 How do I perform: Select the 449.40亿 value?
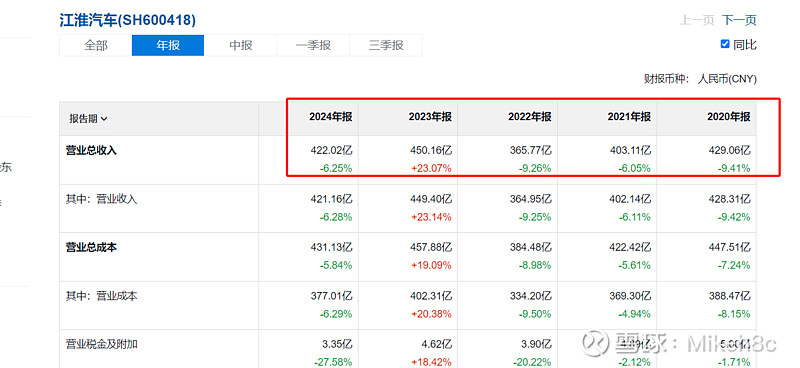tap(431, 199)
